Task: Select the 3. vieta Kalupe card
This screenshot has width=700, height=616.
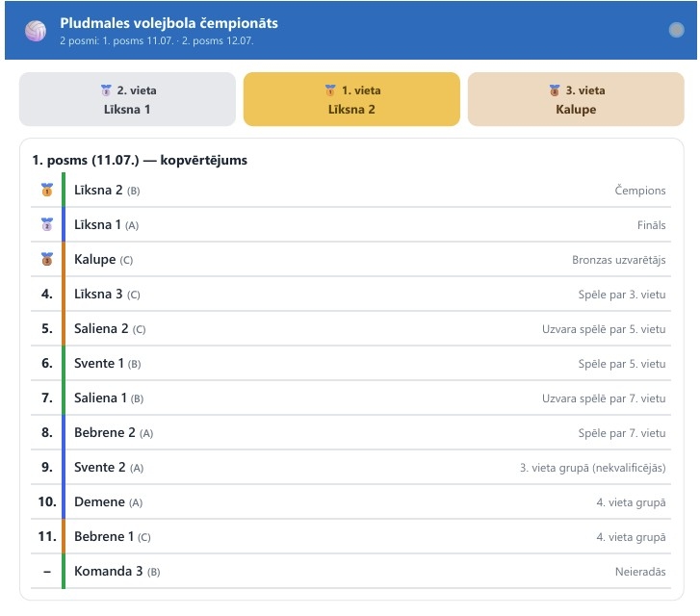Action: 576,99
